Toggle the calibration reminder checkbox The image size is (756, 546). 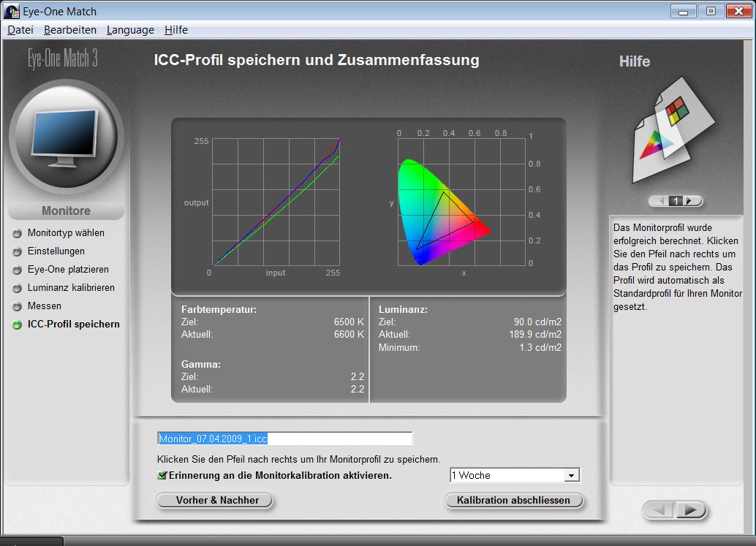pyautogui.click(x=162, y=475)
